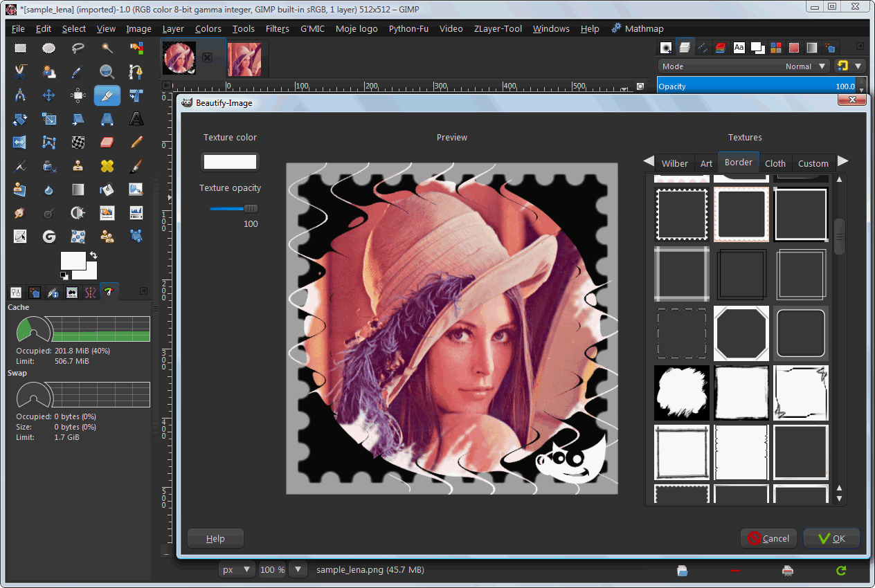Select the Fuzzy Select magic wand
875x588 pixels.
107,48
